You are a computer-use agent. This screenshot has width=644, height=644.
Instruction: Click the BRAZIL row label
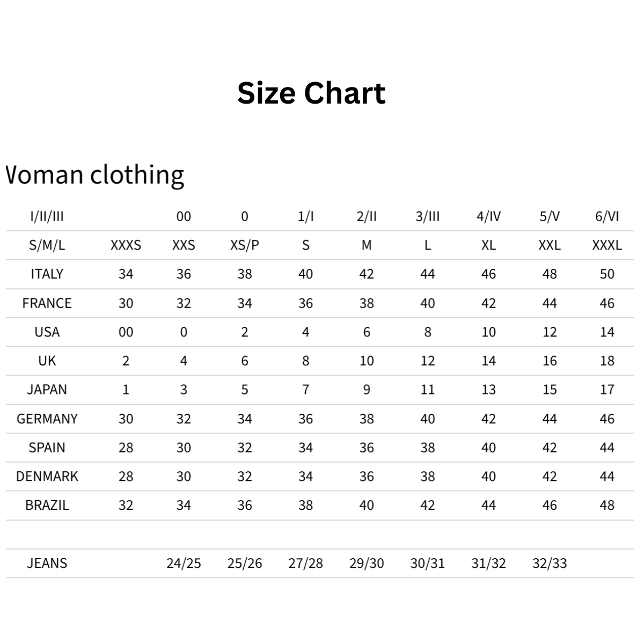pos(47,506)
